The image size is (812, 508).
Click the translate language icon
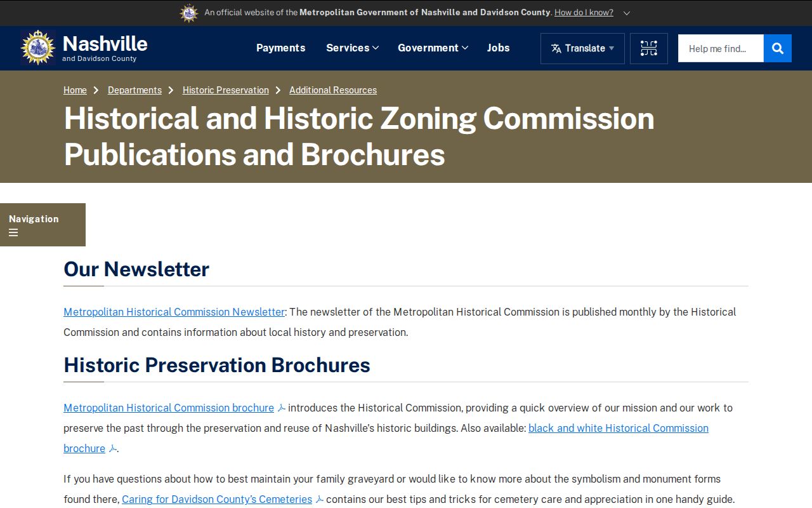pyautogui.click(x=556, y=48)
